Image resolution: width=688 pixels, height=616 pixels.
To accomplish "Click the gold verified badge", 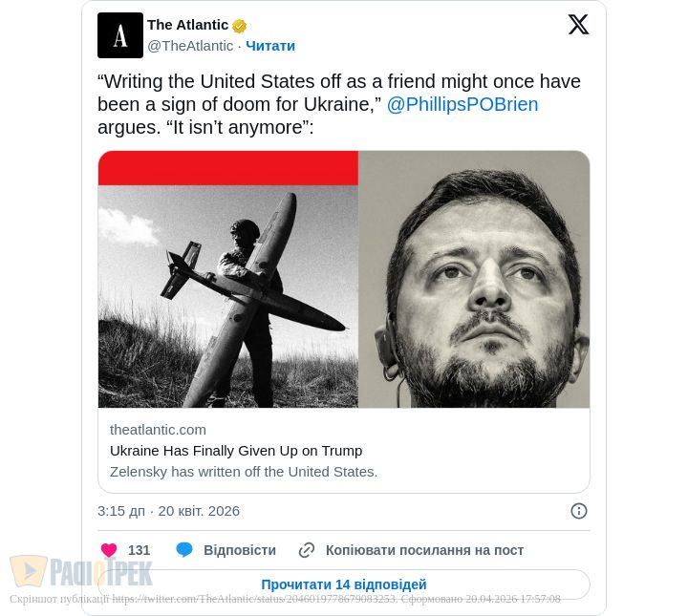I will tap(239, 26).
